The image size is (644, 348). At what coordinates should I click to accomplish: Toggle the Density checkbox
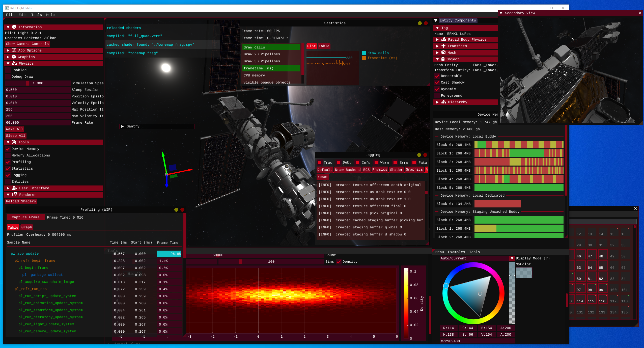(x=339, y=262)
